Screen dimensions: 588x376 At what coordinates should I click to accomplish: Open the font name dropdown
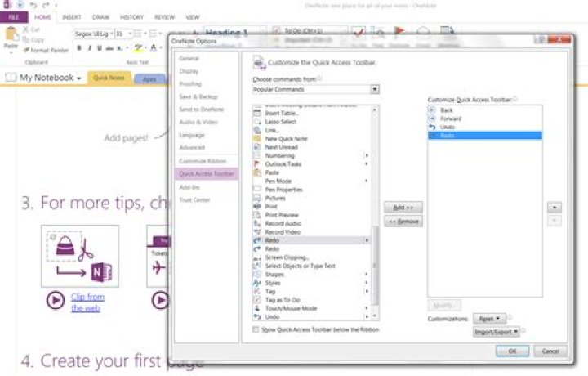click(111, 34)
